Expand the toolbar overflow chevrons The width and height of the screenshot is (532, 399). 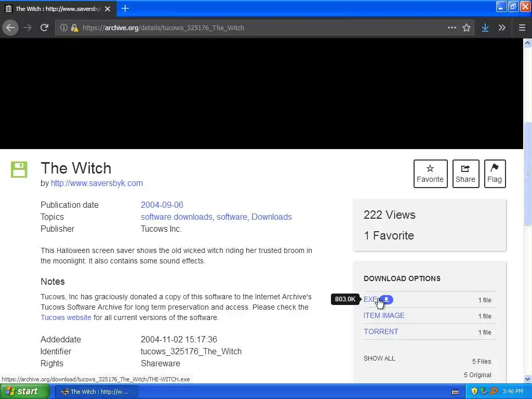[502, 28]
